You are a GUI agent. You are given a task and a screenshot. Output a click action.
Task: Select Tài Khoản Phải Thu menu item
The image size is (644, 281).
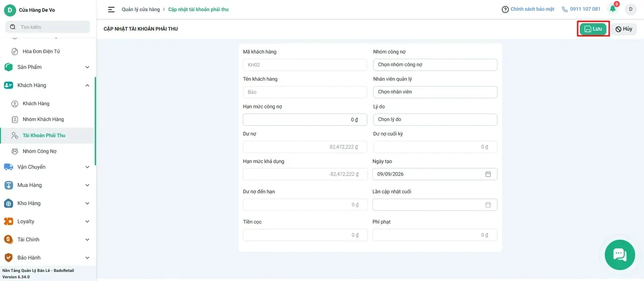[47, 135]
